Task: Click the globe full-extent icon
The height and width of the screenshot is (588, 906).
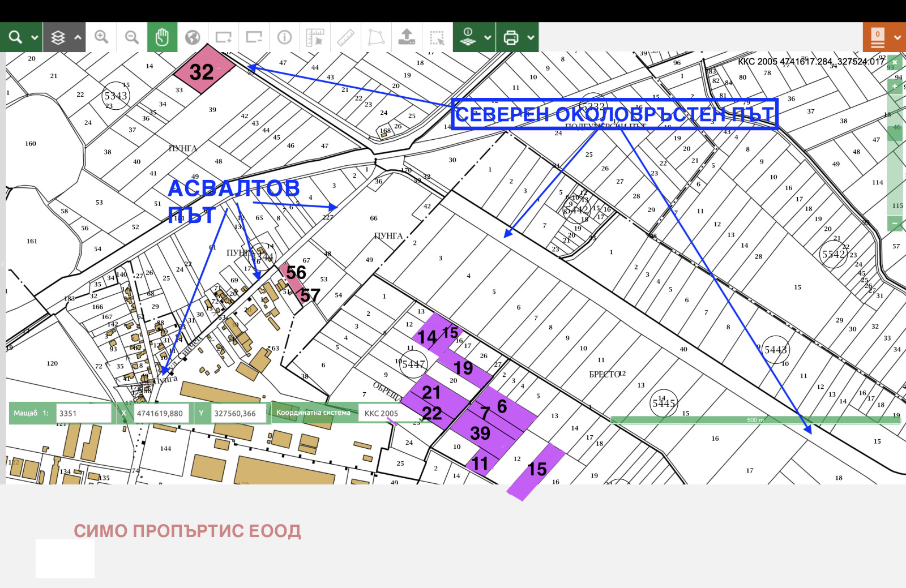Action: tap(193, 37)
